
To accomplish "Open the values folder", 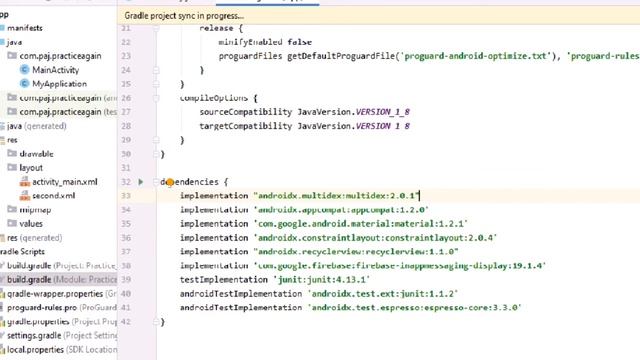I will click(31, 224).
